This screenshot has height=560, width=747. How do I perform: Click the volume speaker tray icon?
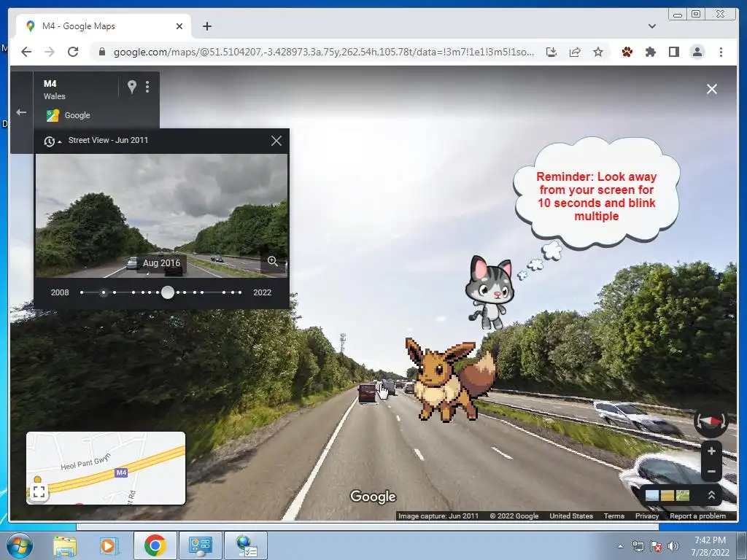673,546
